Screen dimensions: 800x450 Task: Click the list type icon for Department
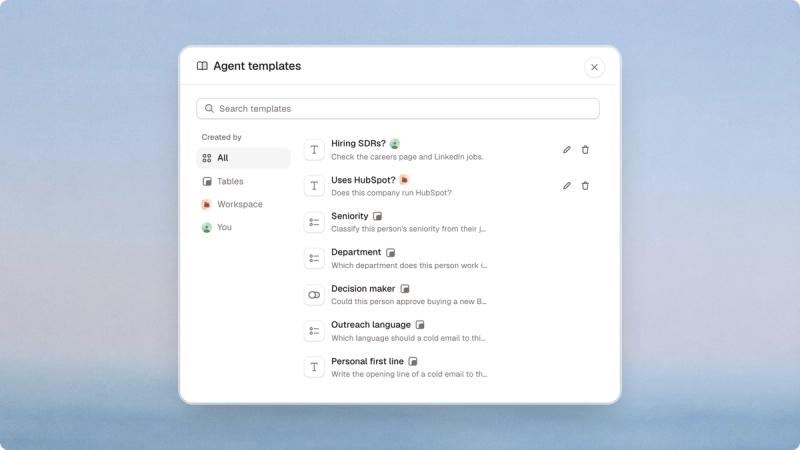click(314, 258)
